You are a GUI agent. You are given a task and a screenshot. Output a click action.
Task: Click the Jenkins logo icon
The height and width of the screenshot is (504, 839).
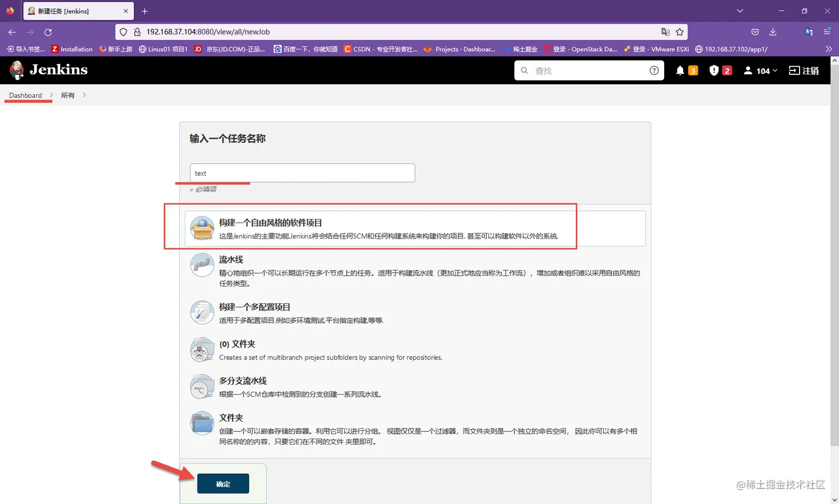coord(16,70)
